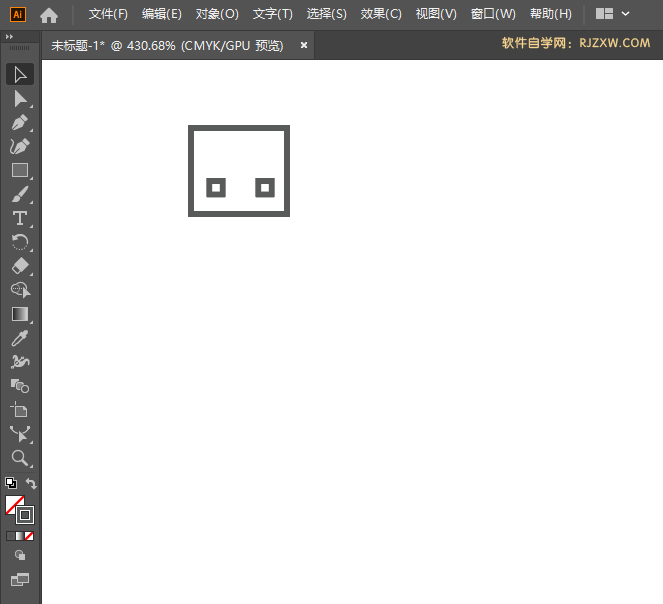Image resolution: width=663 pixels, height=604 pixels.
Task: Select the Rectangle tool
Action: pos(20,170)
